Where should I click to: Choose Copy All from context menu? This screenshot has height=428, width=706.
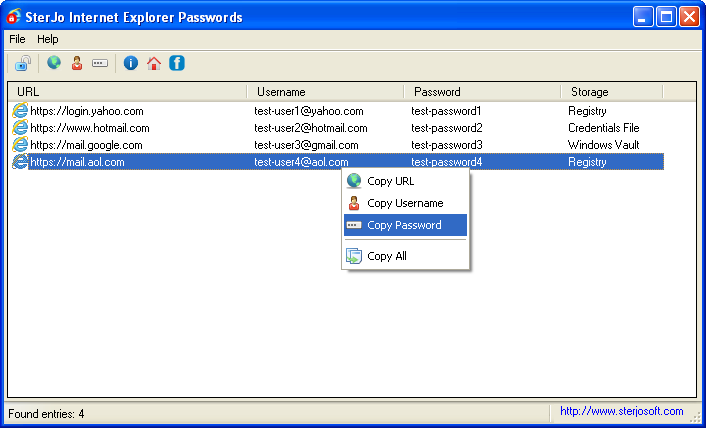tap(405, 256)
